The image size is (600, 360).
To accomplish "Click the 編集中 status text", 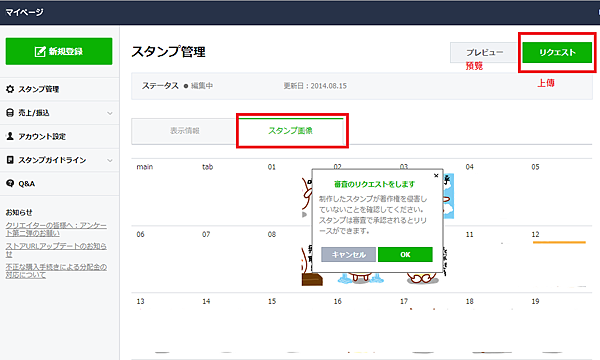I will pyautogui.click(x=202, y=86).
